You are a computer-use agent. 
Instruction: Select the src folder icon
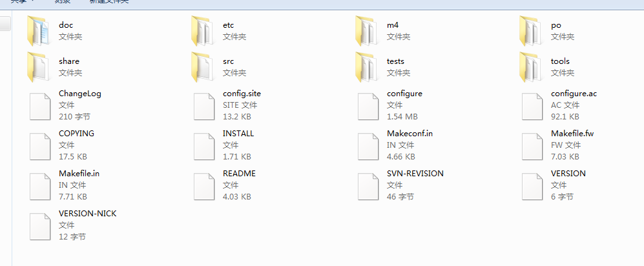pyautogui.click(x=203, y=67)
